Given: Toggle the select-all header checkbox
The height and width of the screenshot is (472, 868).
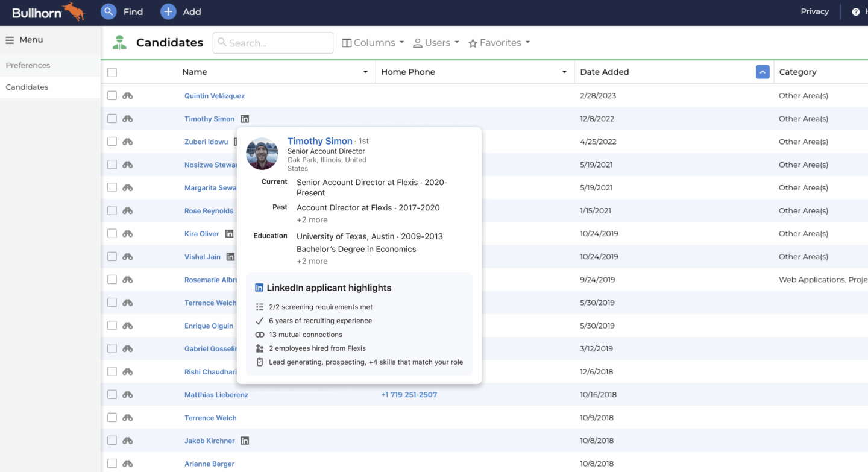Looking at the screenshot, I should pos(112,72).
